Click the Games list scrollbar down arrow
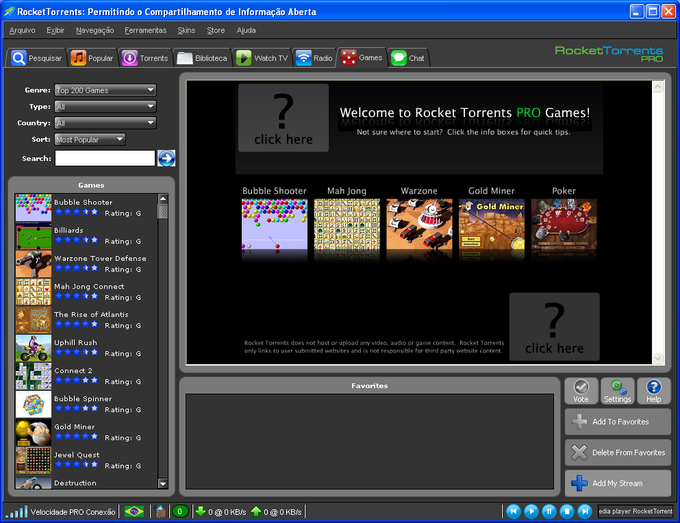This screenshot has height=523, width=680. pos(163,484)
